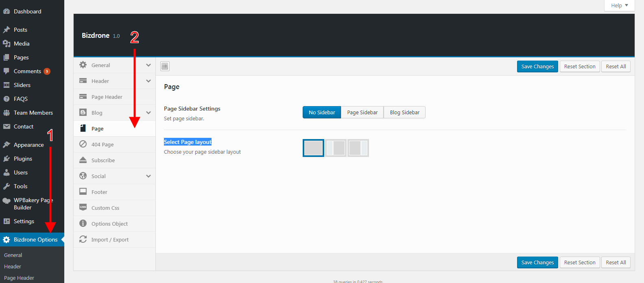This screenshot has width=644, height=283.
Task: Click the Settings sliders icon
Action: coord(7,221)
